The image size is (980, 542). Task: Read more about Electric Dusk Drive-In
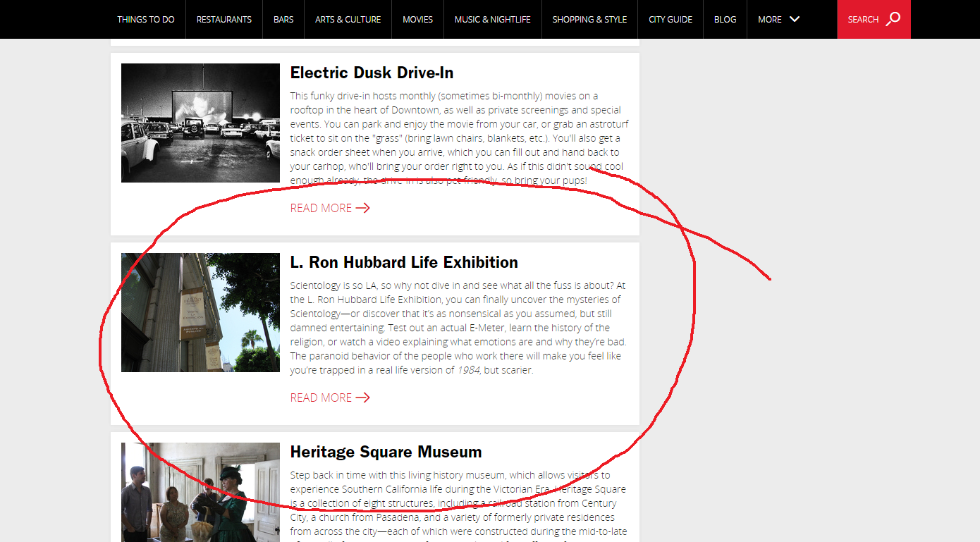pyautogui.click(x=330, y=208)
